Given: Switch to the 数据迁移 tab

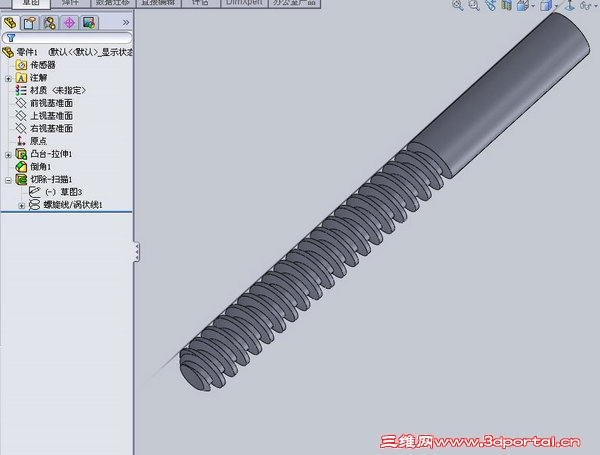Looking at the screenshot, I should point(112,3).
